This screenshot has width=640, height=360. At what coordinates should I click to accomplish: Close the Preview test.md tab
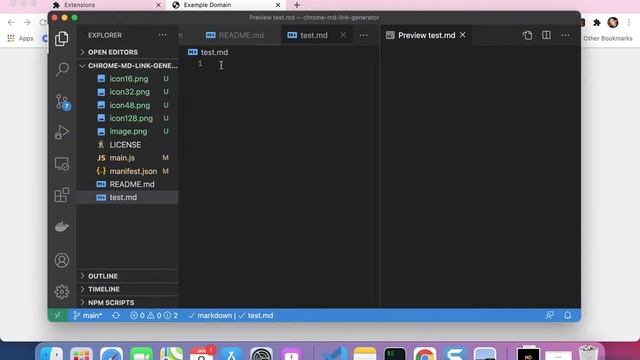point(462,35)
